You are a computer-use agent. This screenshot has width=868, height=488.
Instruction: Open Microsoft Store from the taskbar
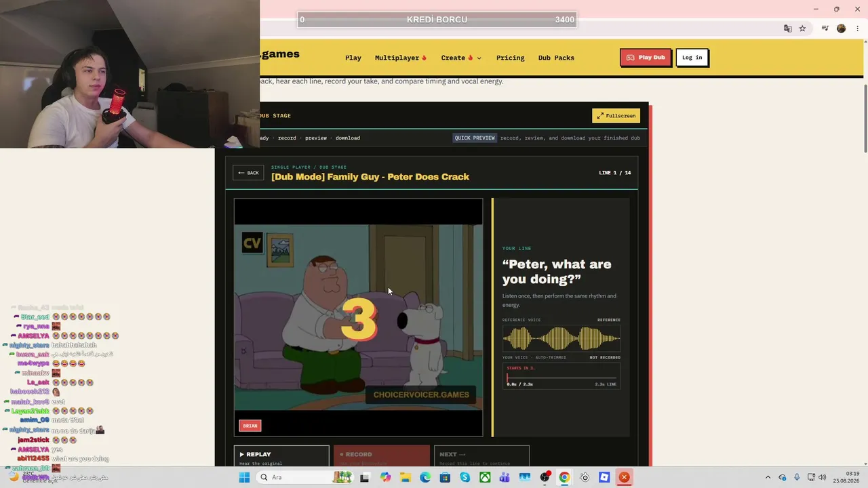coord(445,477)
